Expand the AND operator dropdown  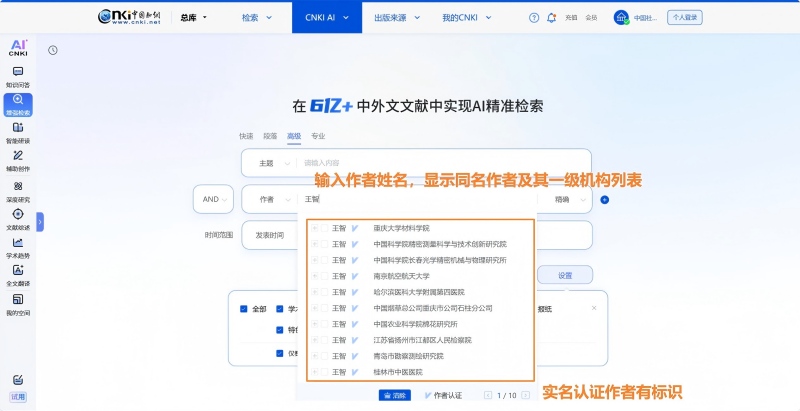point(213,199)
